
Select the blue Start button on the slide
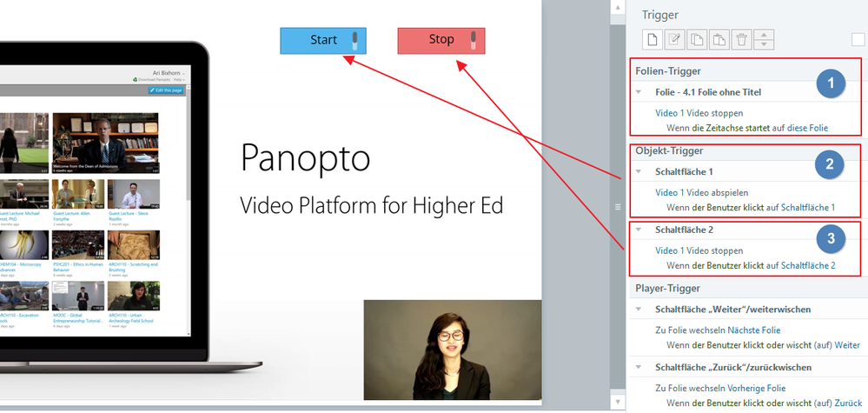323,41
